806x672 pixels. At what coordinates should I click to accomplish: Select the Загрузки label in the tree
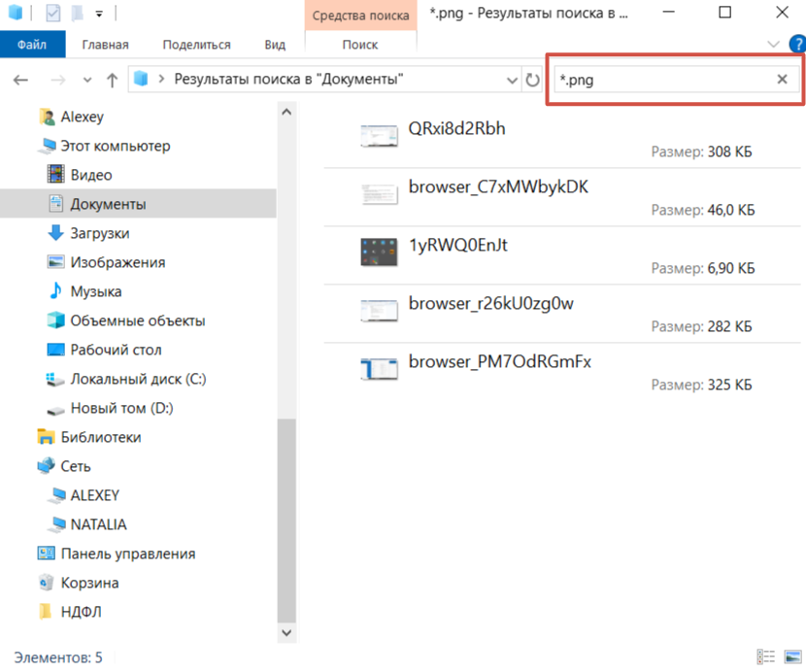pyautogui.click(x=100, y=233)
